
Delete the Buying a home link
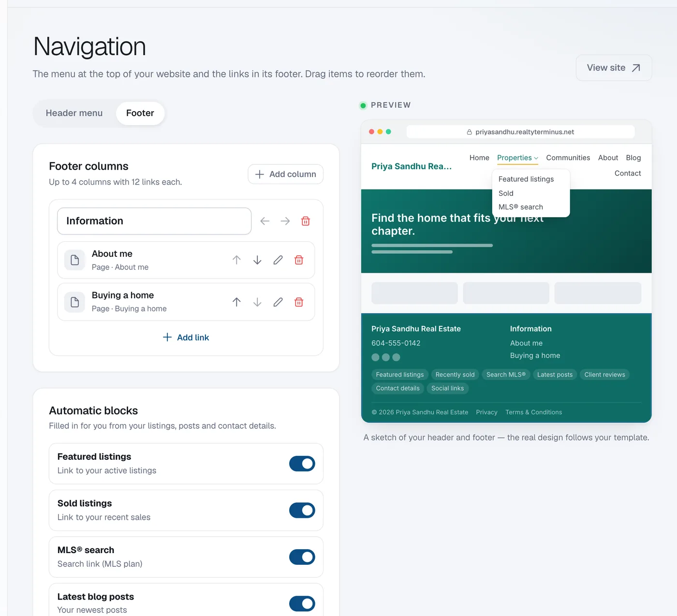299,302
